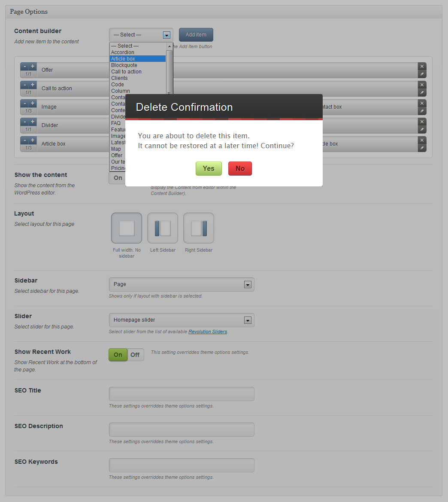Click plus icon on the Image row

(x=33, y=103)
